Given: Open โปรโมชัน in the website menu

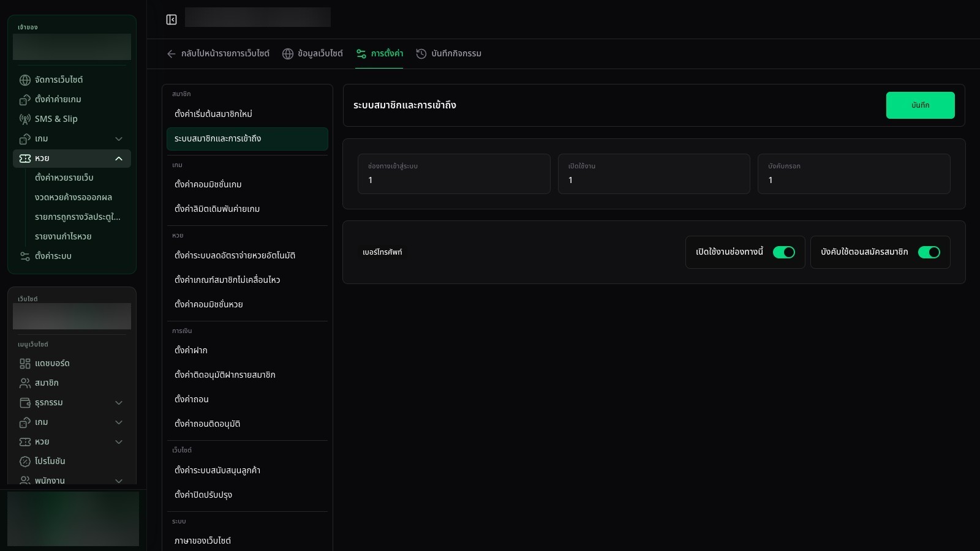Looking at the screenshot, I should 72,462.
